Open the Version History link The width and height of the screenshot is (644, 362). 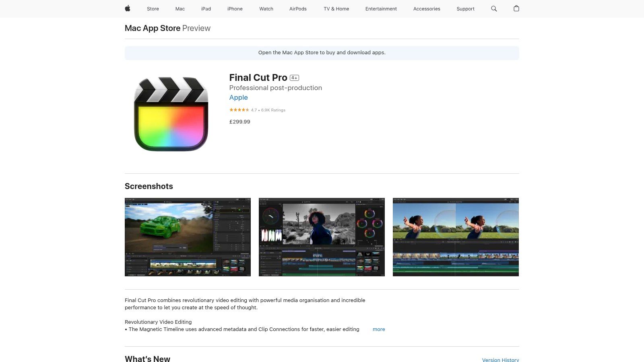pyautogui.click(x=500, y=360)
